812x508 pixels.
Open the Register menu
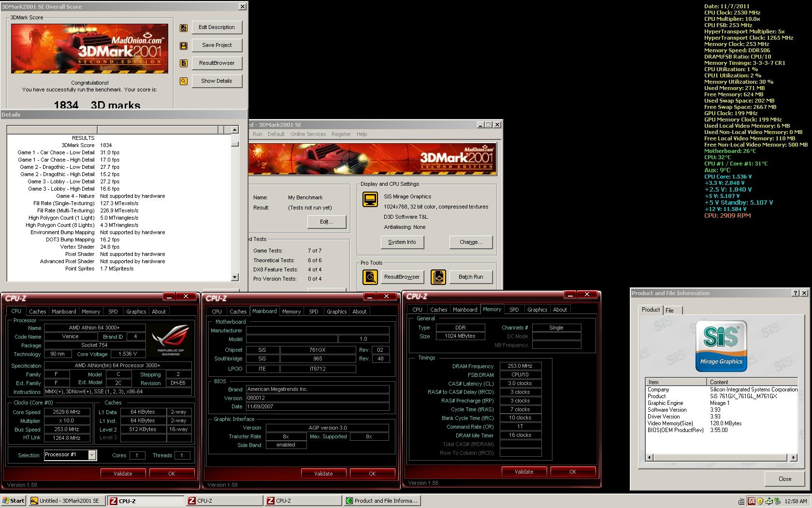(x=341, y=134)
